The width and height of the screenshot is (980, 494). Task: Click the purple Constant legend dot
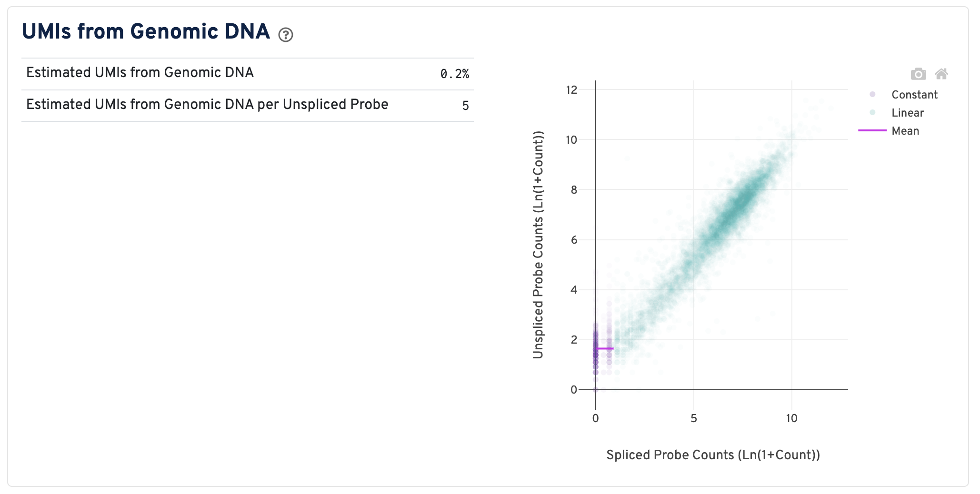[872, 95]
